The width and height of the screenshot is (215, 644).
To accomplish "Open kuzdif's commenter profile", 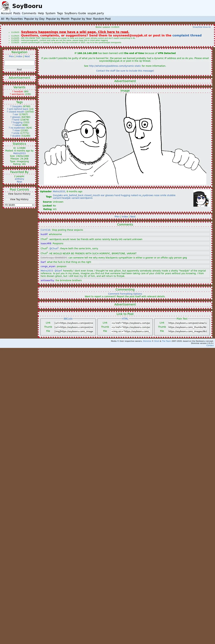I will pos(44,235).
